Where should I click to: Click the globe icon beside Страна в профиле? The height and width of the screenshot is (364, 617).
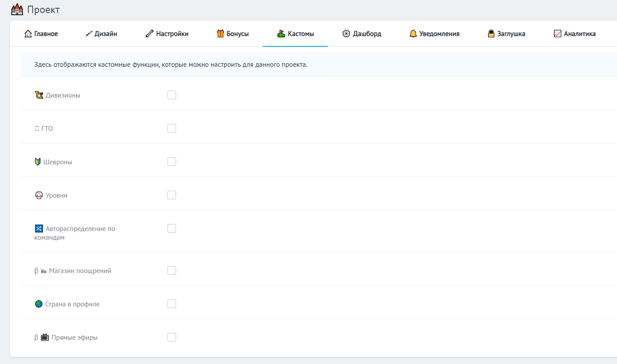coord(39,304)
